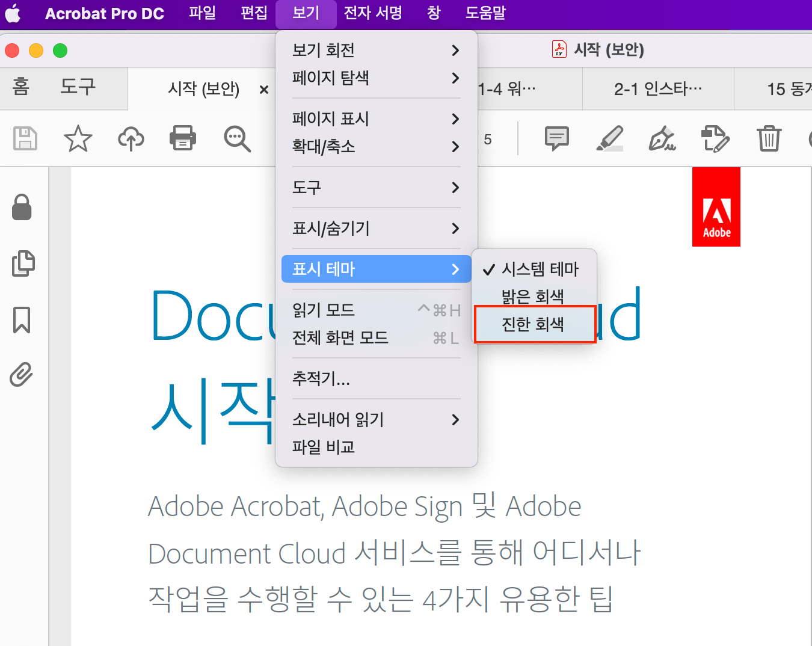This screenshot has width=812, height=646.
Task: Click the PDF file icon in title bar
Action: click(559, 49)
